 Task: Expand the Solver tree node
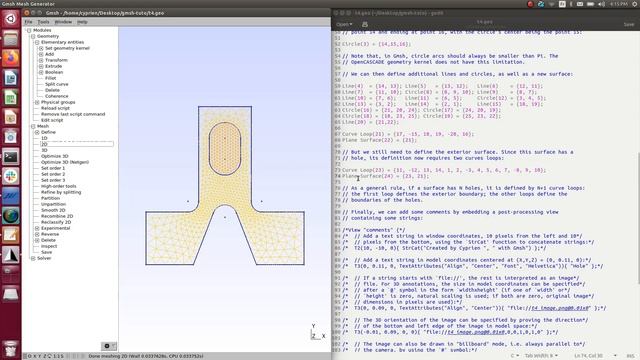coord(33,258)
